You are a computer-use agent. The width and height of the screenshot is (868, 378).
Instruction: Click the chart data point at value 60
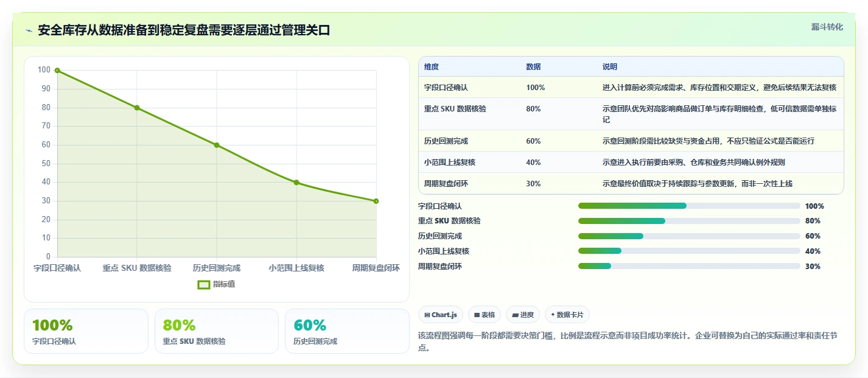pos(217,145)
